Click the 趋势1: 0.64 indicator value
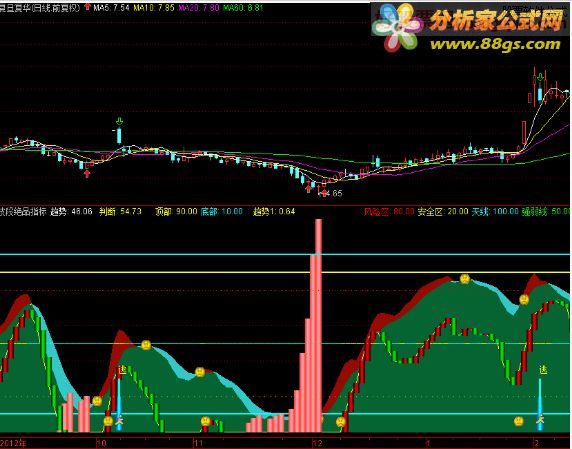 [x=274, y=211]
